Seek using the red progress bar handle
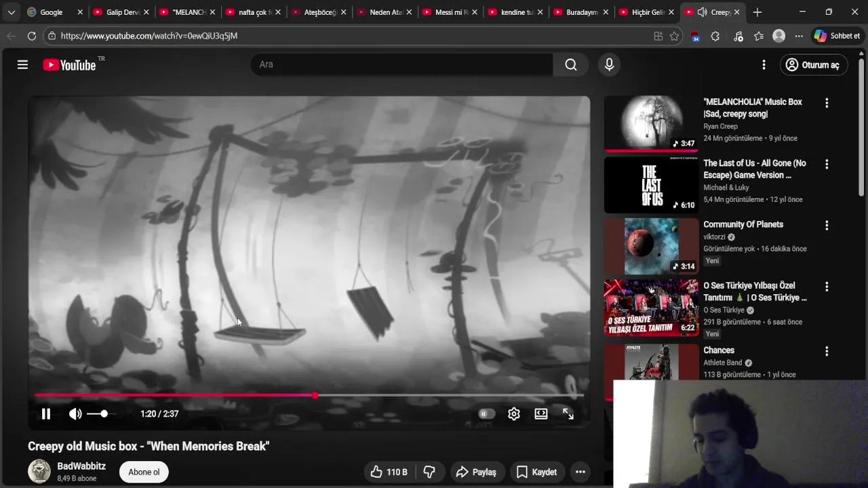 click(315, 395)
